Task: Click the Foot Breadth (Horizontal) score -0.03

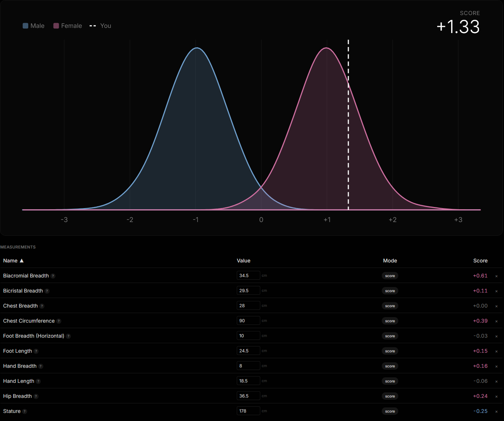Action: pos(480,336)
